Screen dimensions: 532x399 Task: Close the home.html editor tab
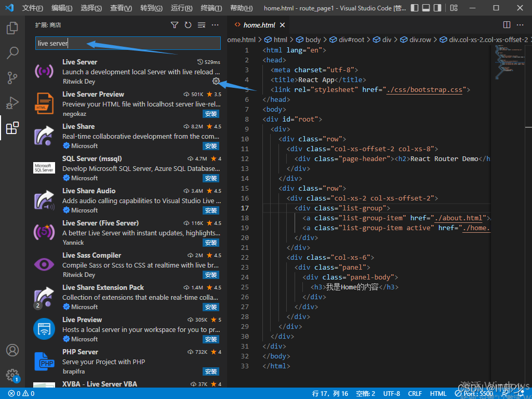click(x=282, y=25)
